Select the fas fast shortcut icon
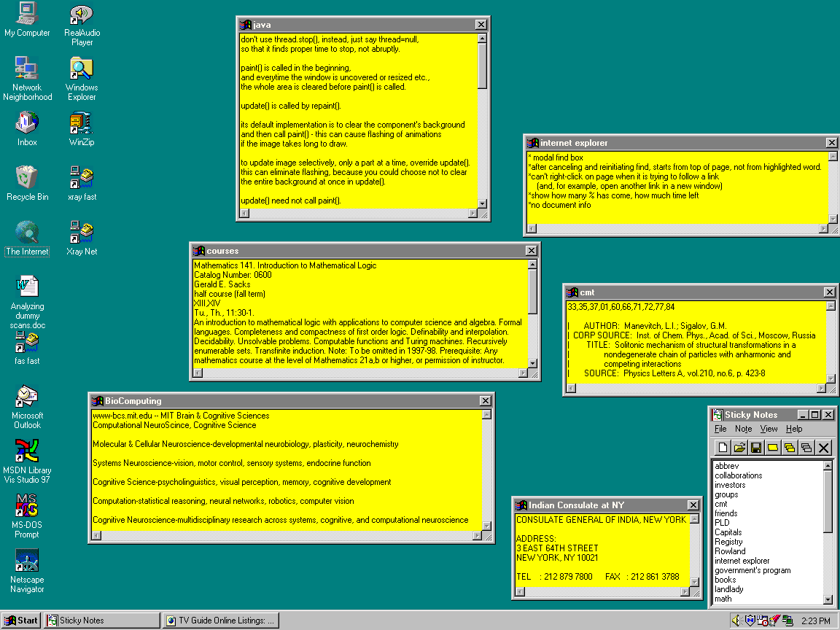Viewport: 840px width, 630px height. (27, 349)
